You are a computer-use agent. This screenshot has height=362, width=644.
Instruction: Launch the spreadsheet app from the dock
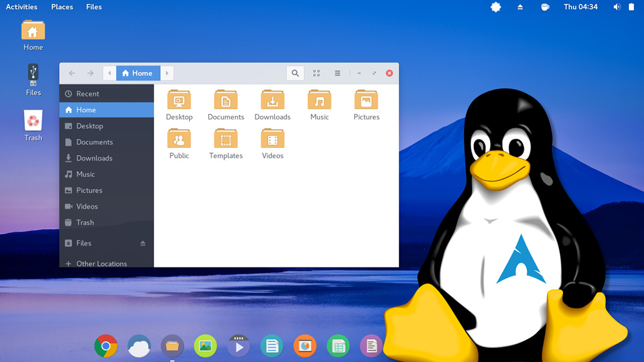coord(338,346)
